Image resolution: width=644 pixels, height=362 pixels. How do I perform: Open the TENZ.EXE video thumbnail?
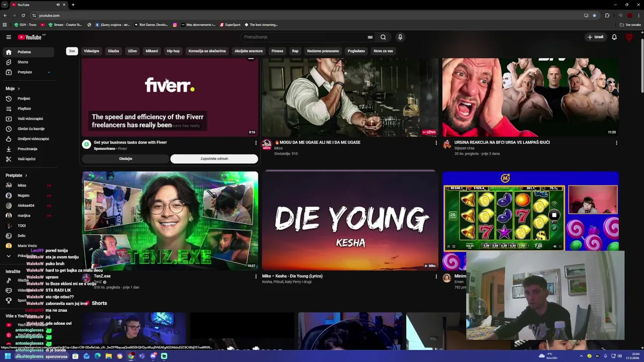pyautogui.click(x=170, y=221)
